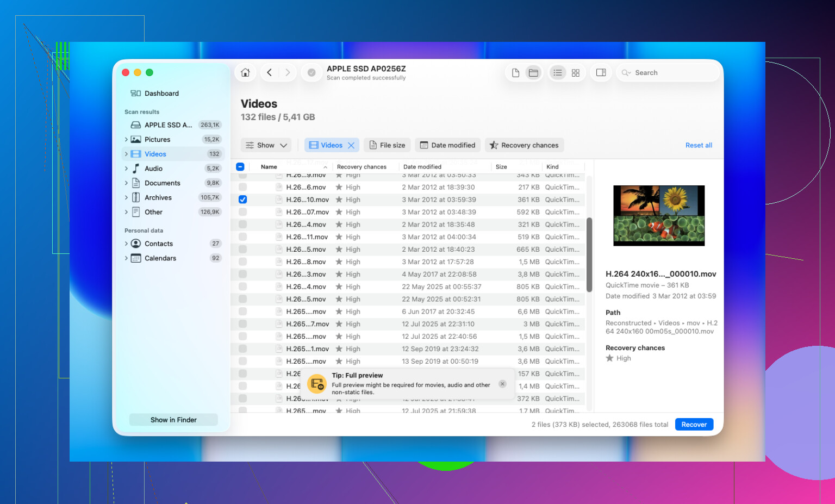Click the magnifier icon in search box
The image size is (835, 504).
click(626, 73)
